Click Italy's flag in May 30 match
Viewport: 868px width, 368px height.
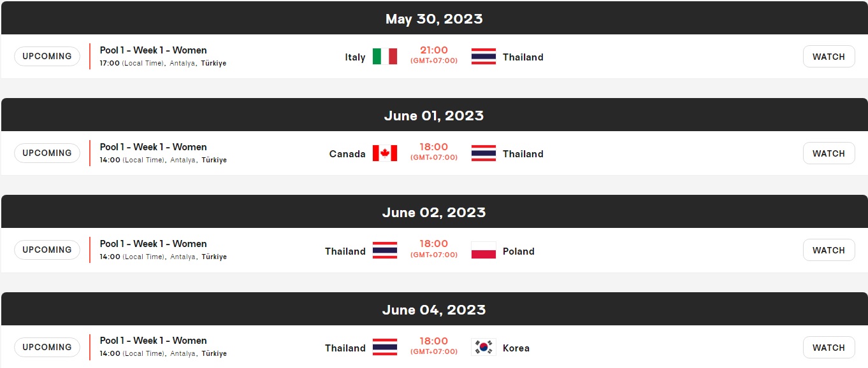[385, 57]
